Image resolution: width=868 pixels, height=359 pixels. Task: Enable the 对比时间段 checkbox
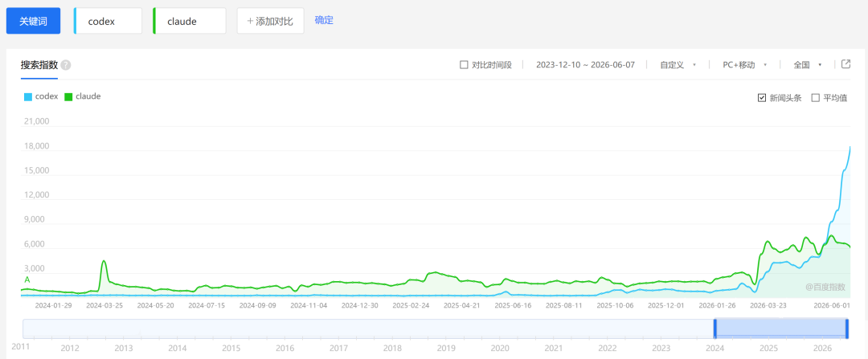tap(464, 65)
